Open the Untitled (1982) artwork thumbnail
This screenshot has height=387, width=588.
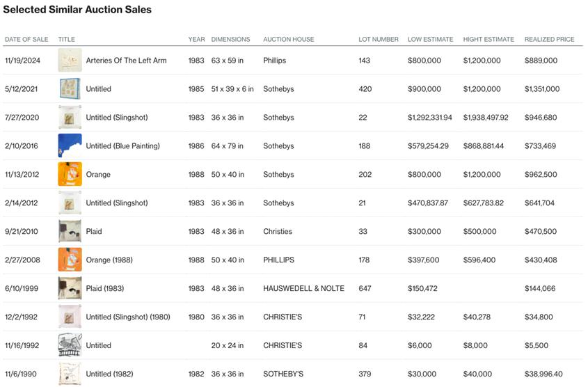coord(70,374)
